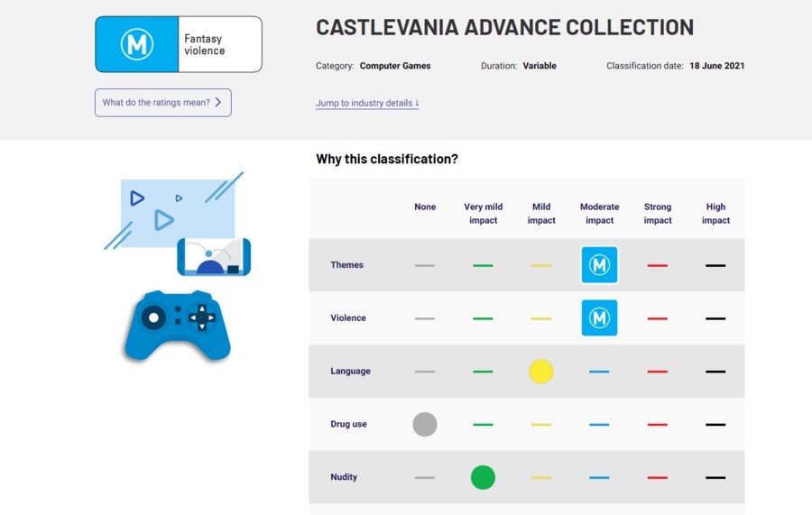
Task: Click the chevron on 'What do the ratings mean?'
Action: point(218,103)
